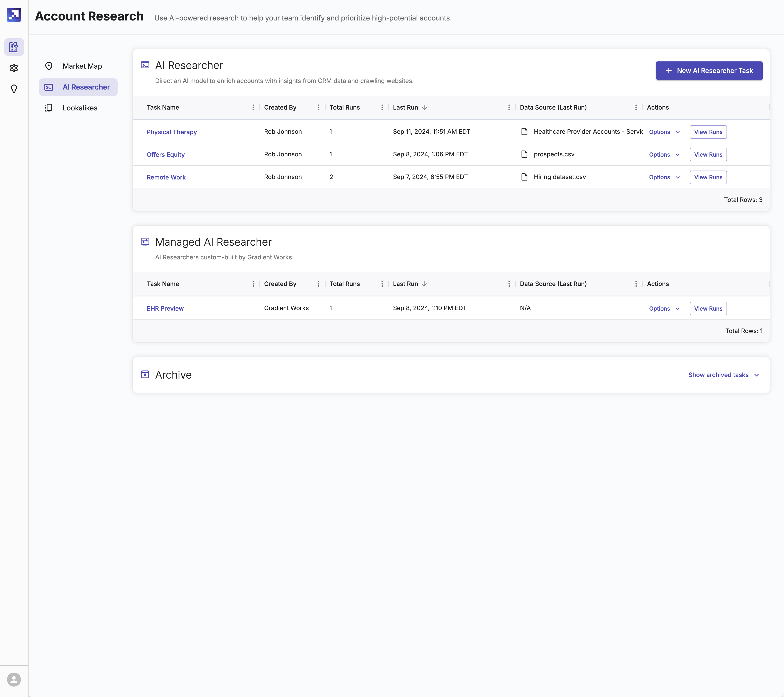Click file icon next to prospects.csv
The width and height of the screenshot is (784, 697).
(524, 154)
